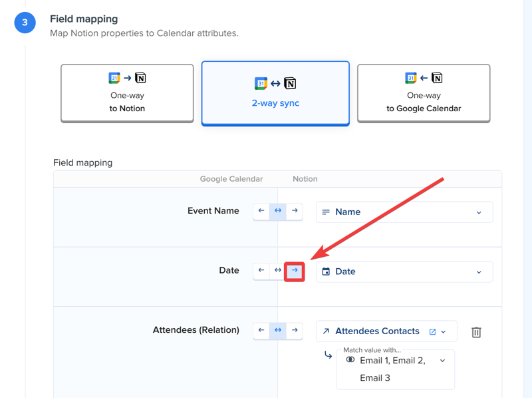Open the Email match value dropdown

point(441,359)
